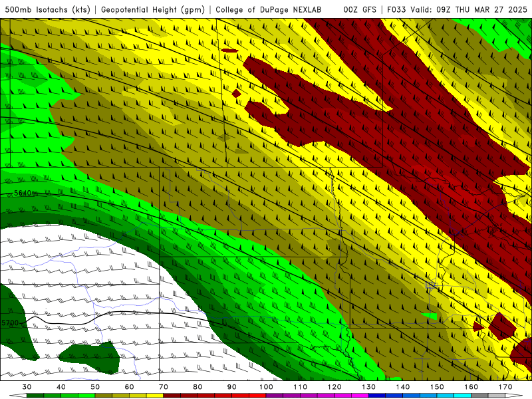Click the darkest green swatch under the 30 label

point(35,396)
